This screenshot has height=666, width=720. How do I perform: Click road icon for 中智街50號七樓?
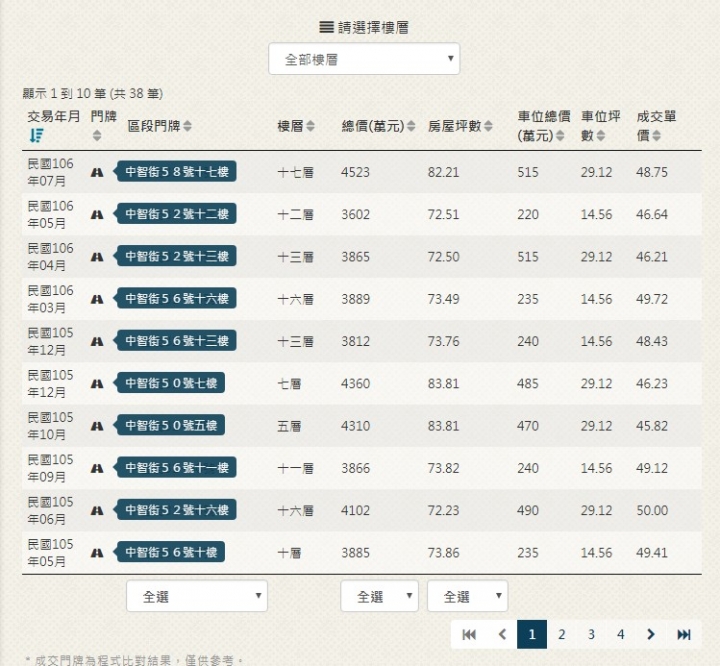pyautogui.click(x=96, y=384)
